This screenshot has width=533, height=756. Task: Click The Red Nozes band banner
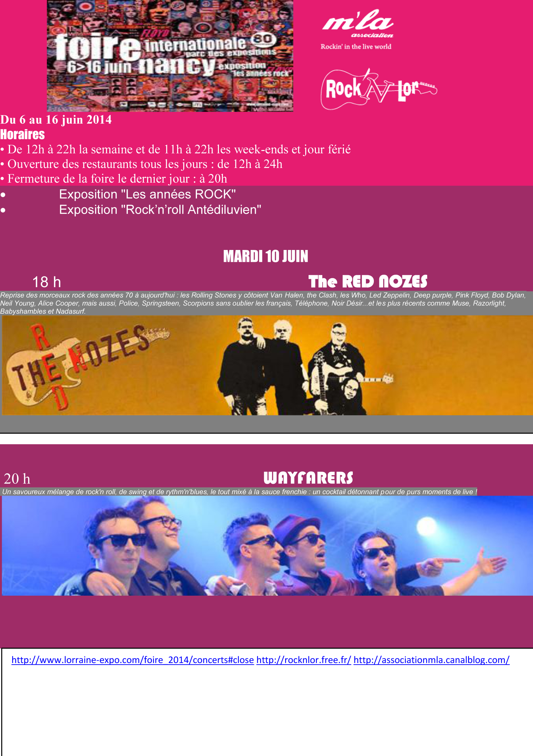pyautogui.click(x=267, y=365)
